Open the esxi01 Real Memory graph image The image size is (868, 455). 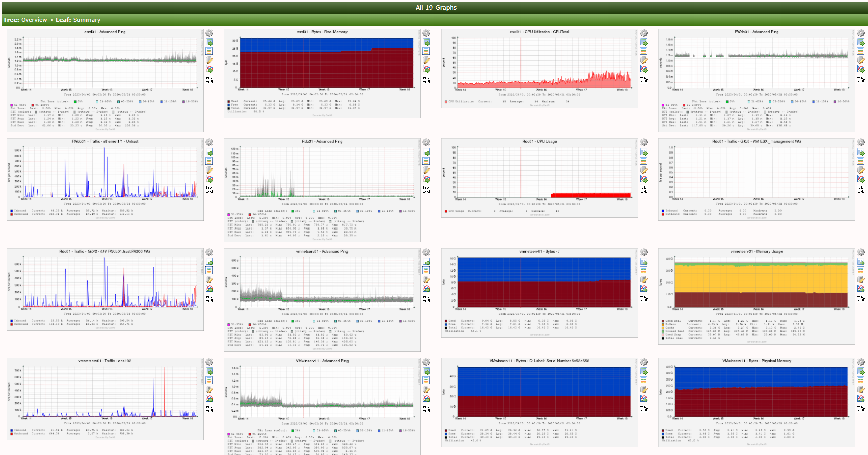tap(322, 73)
